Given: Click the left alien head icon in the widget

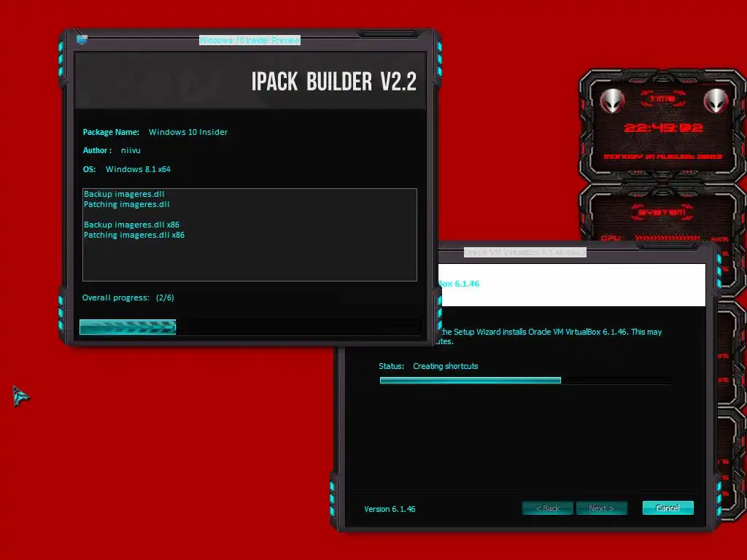Looking at the screenshot, I should (x=612, y=101).
